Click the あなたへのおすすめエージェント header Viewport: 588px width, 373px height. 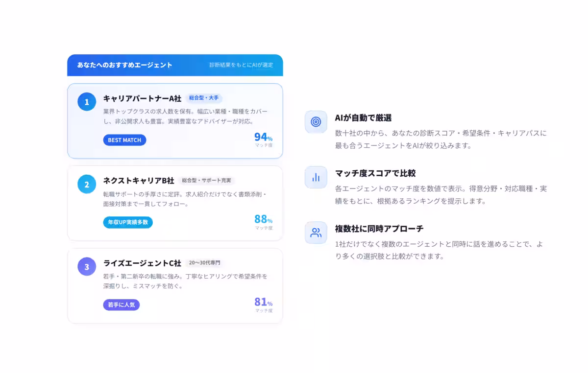[x=125, y=65]
